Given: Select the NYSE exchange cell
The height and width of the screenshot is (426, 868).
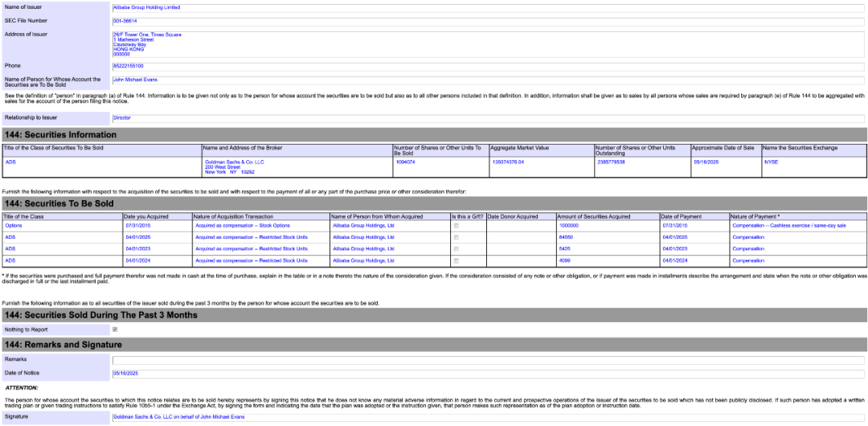Looking at the screenshot, I should tap(813, 166).
